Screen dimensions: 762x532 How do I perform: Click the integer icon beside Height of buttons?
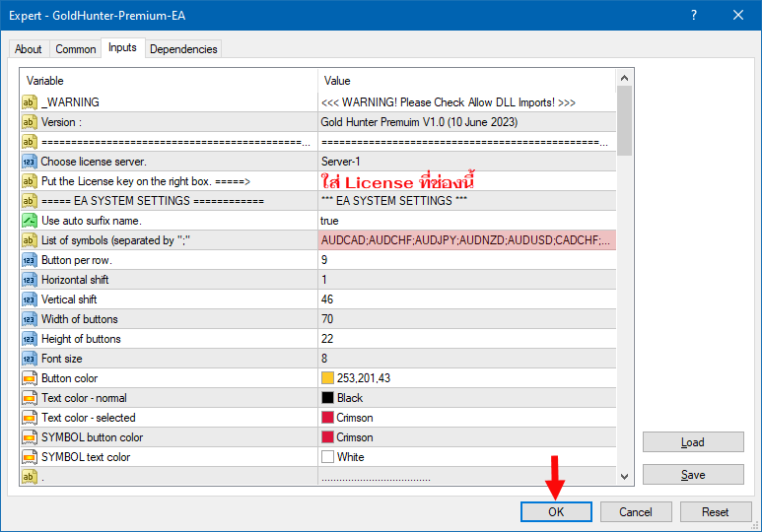(30, 339)
